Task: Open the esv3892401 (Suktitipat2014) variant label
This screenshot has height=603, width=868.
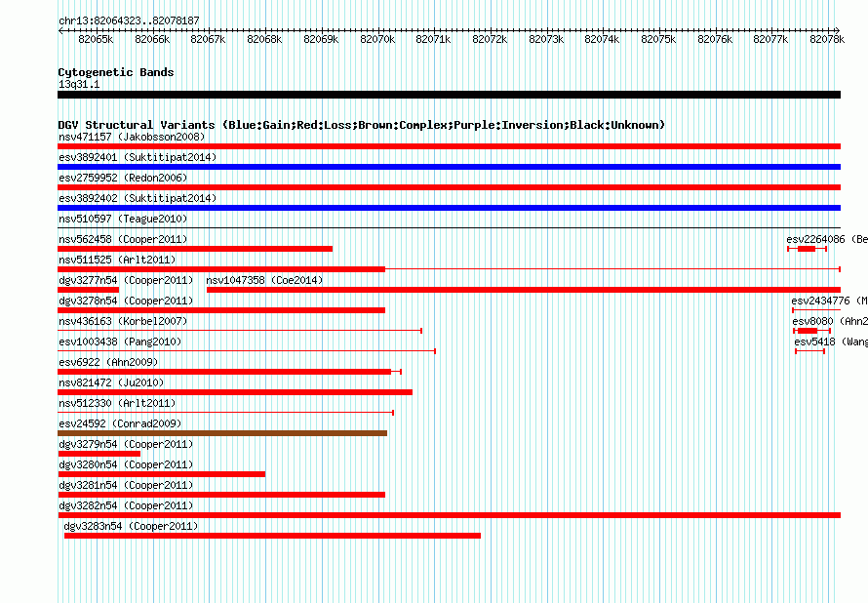Action: pyautogui.click(x=138, y=157)
